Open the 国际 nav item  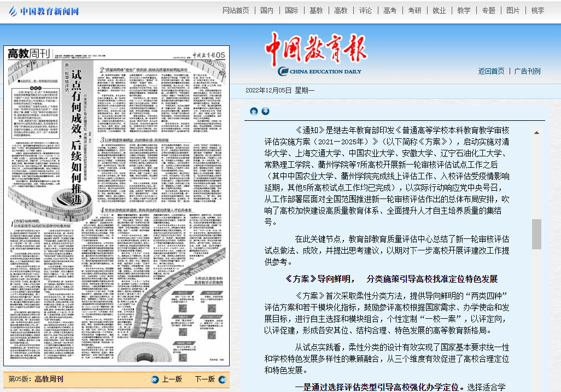click(x=291, y=11)
